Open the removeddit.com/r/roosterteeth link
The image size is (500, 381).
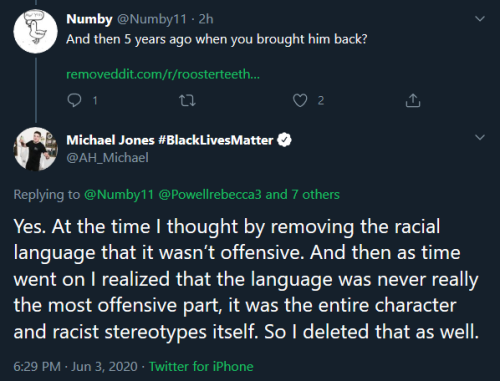(x=163, y=74)
